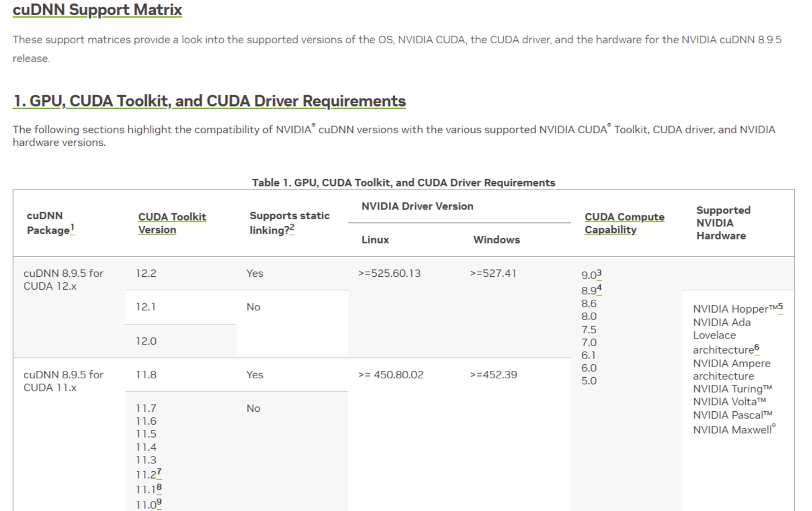This screenshot has height=511, width=812.
Task: Click the Linux sub-column header
Action: pyautogui.click(x=375, y=240)
